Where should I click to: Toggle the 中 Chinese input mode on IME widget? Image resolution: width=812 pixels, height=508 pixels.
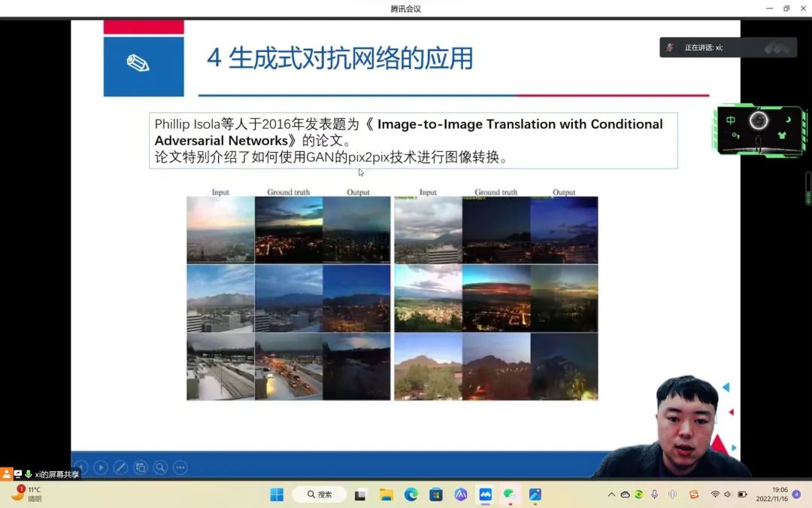pyautogui.click(x=731, y=120)
